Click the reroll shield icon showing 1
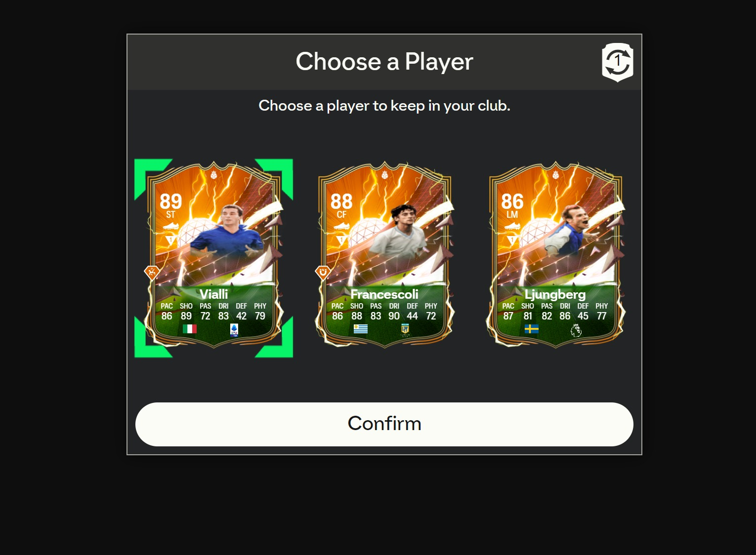 point(618,62)
